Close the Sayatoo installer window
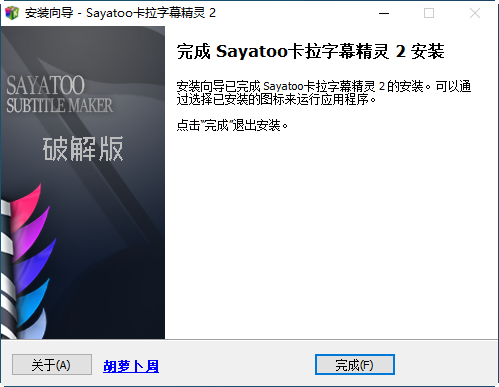499x387 pixels. click(474, 13)
